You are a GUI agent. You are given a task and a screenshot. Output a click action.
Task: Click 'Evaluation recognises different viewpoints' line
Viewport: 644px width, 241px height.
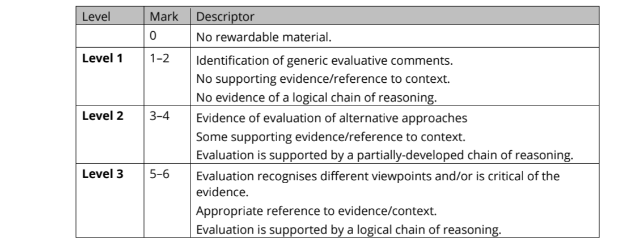coord(378,176)
